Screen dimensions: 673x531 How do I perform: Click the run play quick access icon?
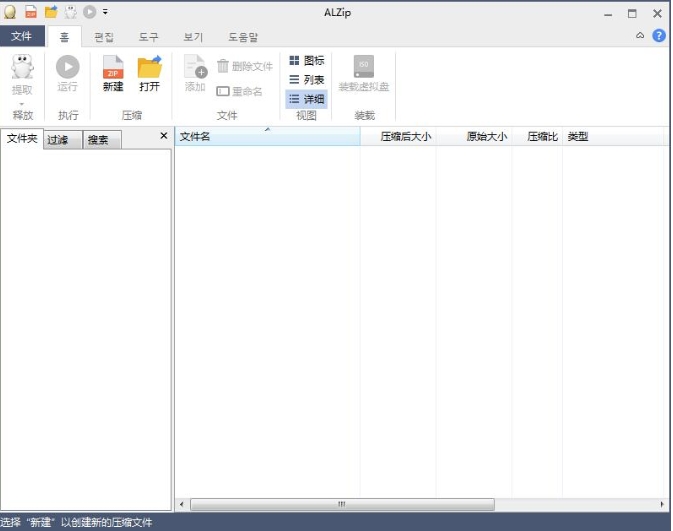click(x=90, y=12)
